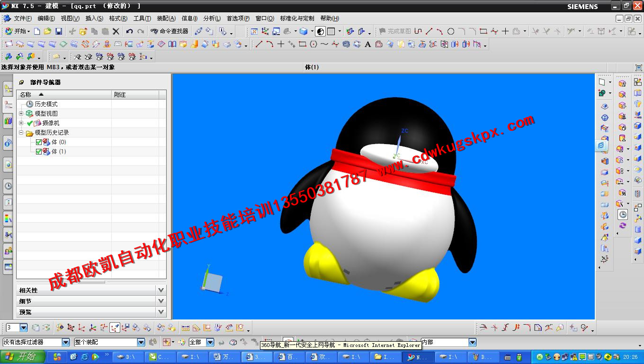Click the media player quick launch icon
This screenshot has height=364, width=644.
click(95, 357)
